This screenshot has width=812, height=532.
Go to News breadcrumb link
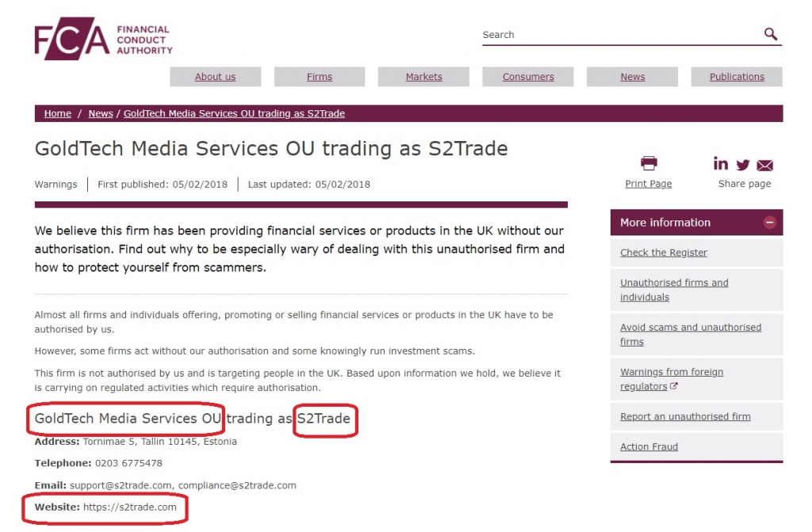pos(101,113)
